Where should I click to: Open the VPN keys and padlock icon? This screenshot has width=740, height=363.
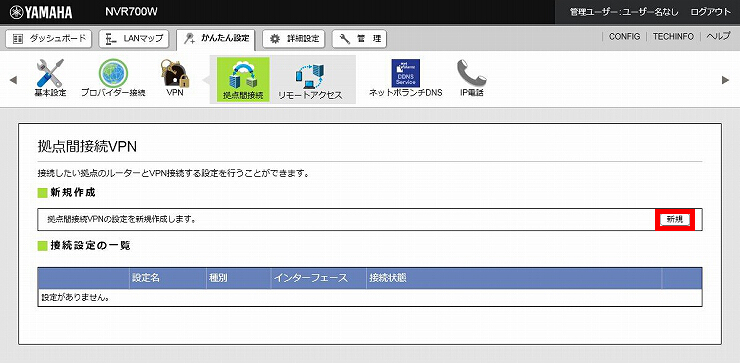coord(174,78)
